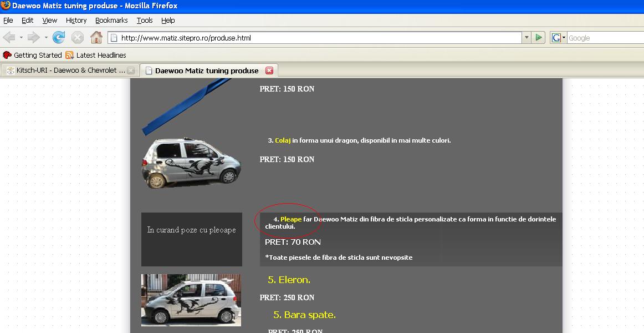Click the yellow 'Colaj' text
Screen dimensions: 644x333
point(283,140)
